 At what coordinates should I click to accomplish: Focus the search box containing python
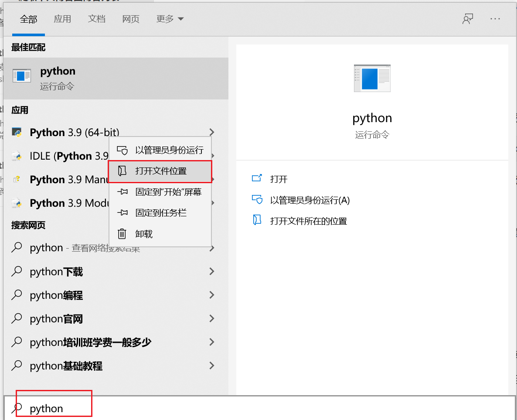click(x=259, y=409)
